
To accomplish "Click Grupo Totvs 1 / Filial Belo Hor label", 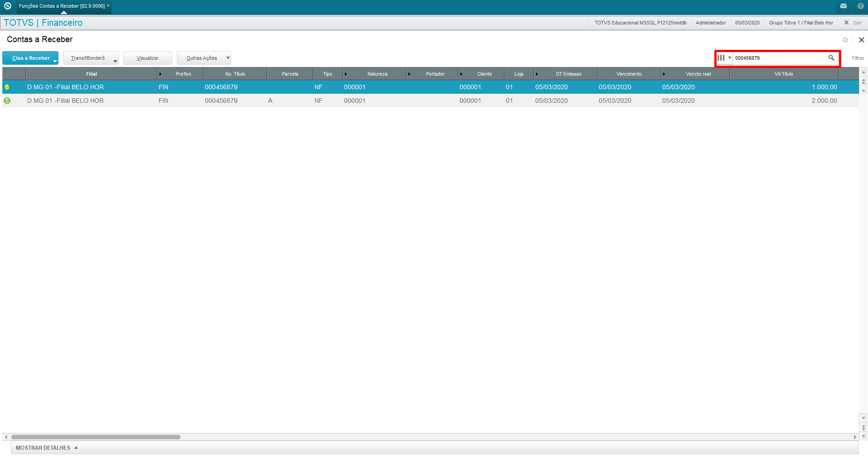I will click(801, 23).
